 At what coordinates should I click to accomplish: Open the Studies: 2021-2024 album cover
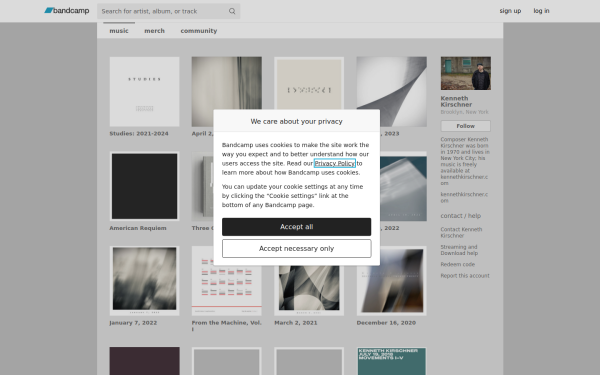(144, 91)
